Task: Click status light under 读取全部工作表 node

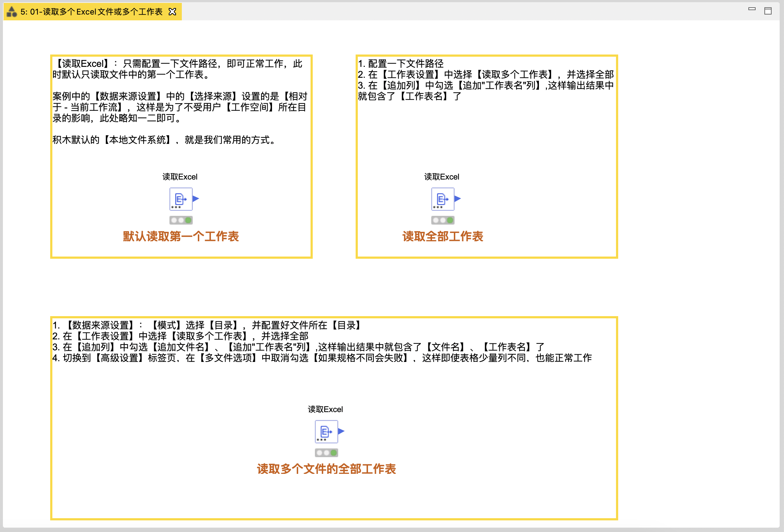Action: 443,220
